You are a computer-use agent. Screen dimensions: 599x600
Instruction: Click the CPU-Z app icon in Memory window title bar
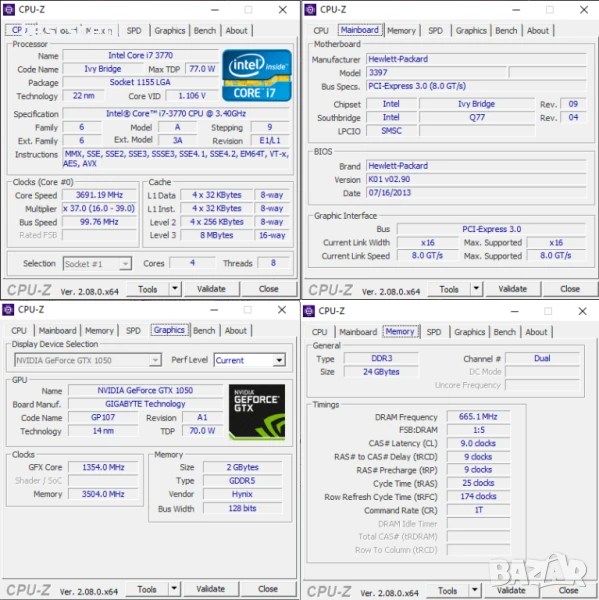pyautogui.click(x=309, y=311)
